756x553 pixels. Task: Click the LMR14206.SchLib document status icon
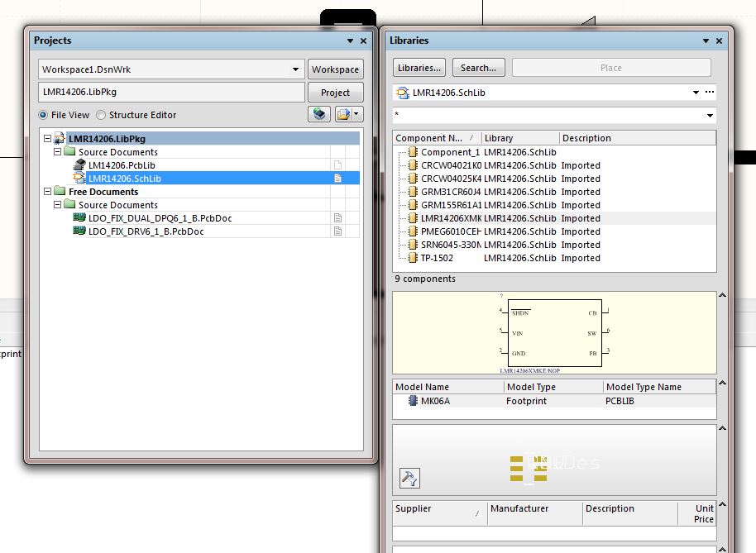coord(338,179)
